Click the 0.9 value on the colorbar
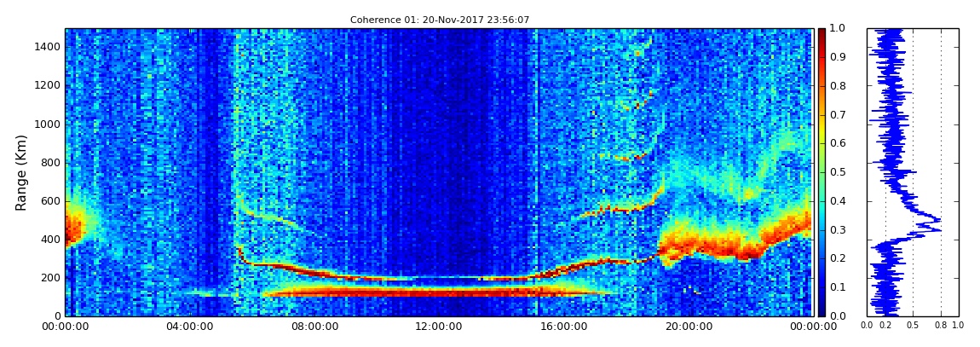Image resolution: width=980 pixels, height=347 pixels. point(836,57)
